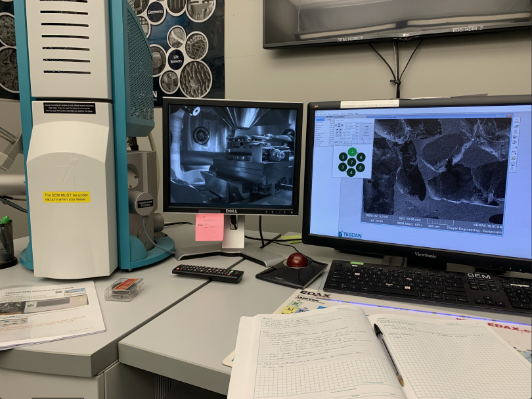Viewport: 532px width, 399px height.
Task: Click the TESCAN logo on the desktop
Action: 350,235
